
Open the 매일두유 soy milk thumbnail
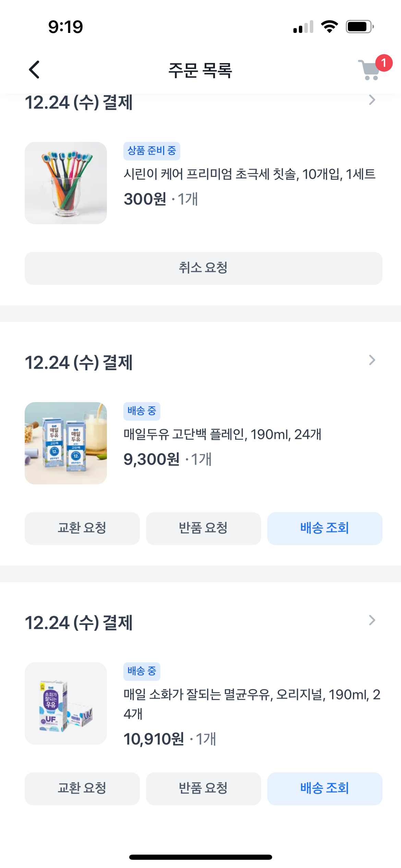[x=66, y=443]
